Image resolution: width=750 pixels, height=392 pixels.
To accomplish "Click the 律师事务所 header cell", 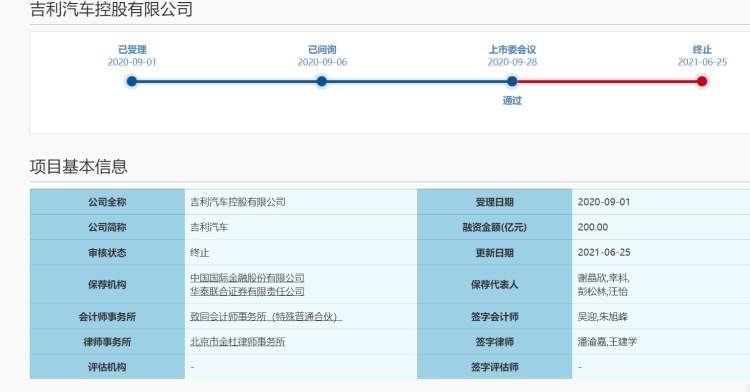I will [107, 342].
